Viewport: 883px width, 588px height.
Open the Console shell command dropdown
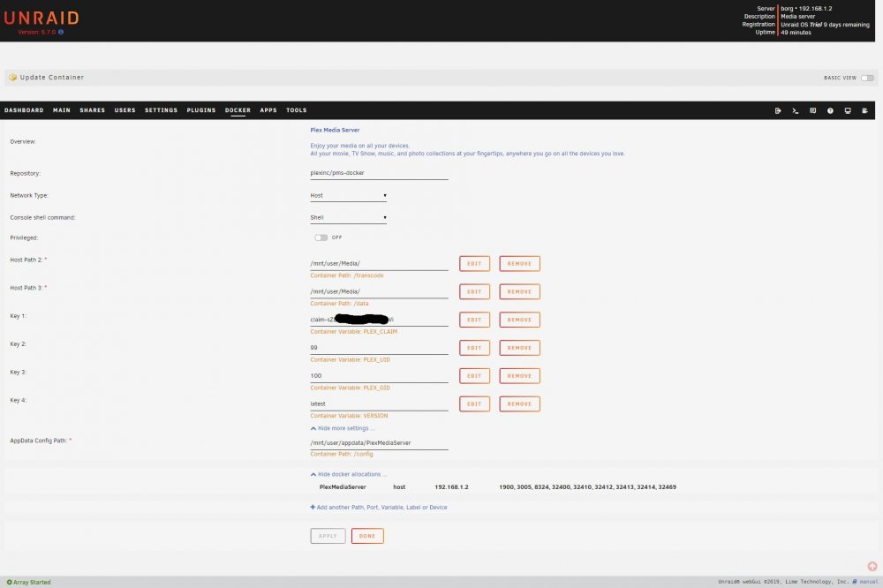[x=348, y=217]
